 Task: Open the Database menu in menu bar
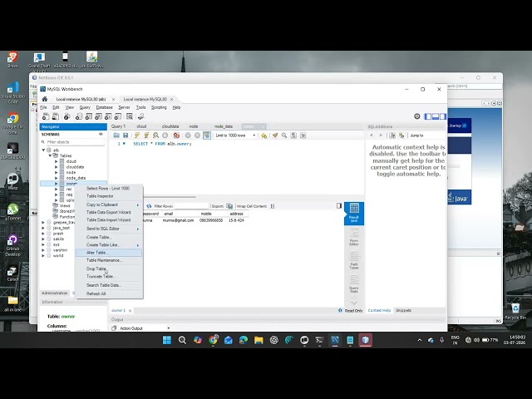104,107
